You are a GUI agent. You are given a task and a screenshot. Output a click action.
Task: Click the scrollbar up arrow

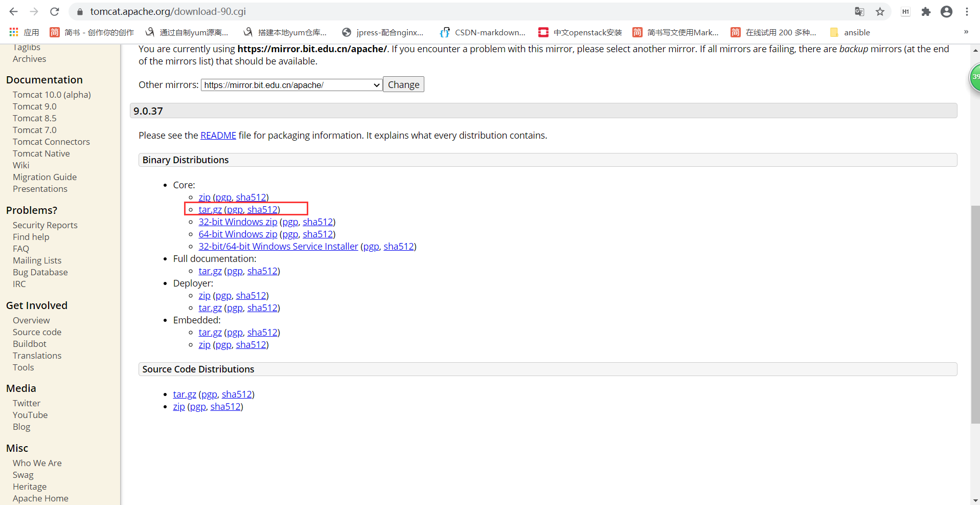pos(975,50)
